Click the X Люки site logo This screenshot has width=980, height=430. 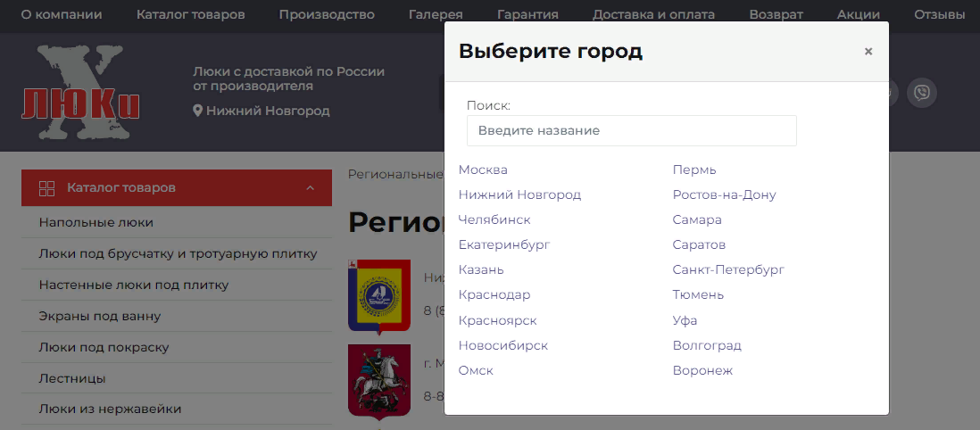click(x=81, y=95)
